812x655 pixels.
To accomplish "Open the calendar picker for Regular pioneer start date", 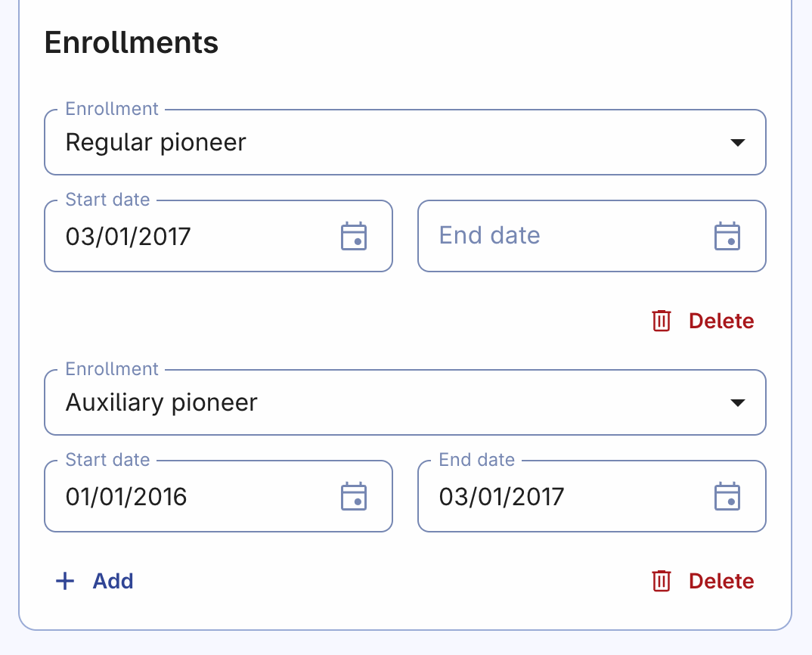I will pos(355,236).
